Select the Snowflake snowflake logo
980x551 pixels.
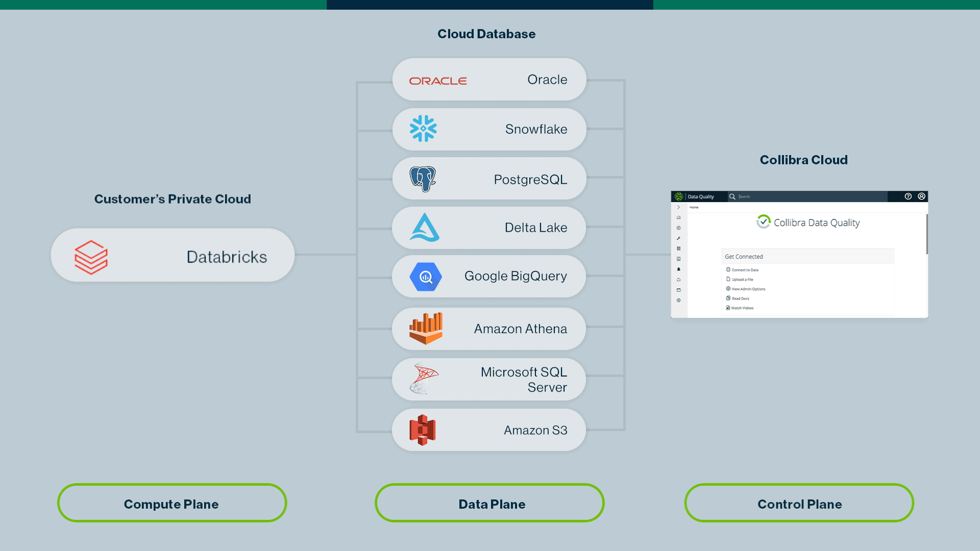coord(422,129)
